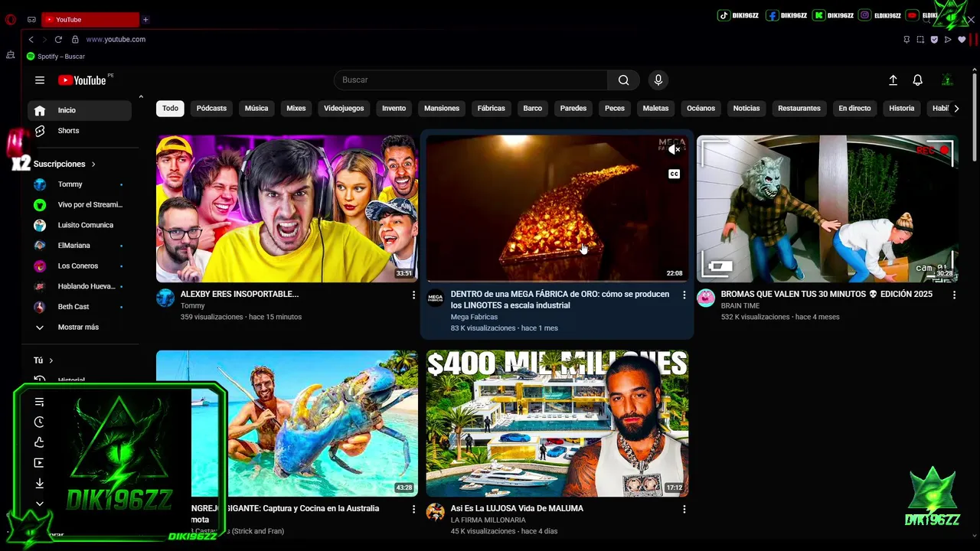
Task: Click the Inicio home icon
Action: 40,110
